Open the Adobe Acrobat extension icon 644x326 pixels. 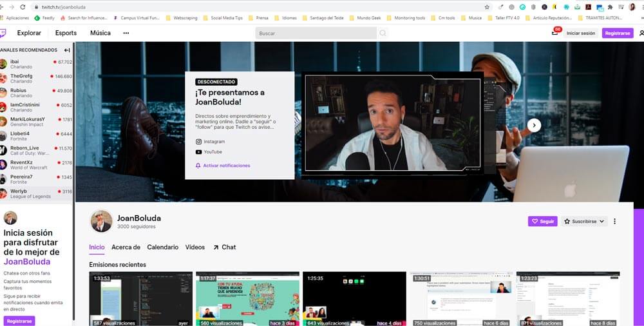[588, 7]
